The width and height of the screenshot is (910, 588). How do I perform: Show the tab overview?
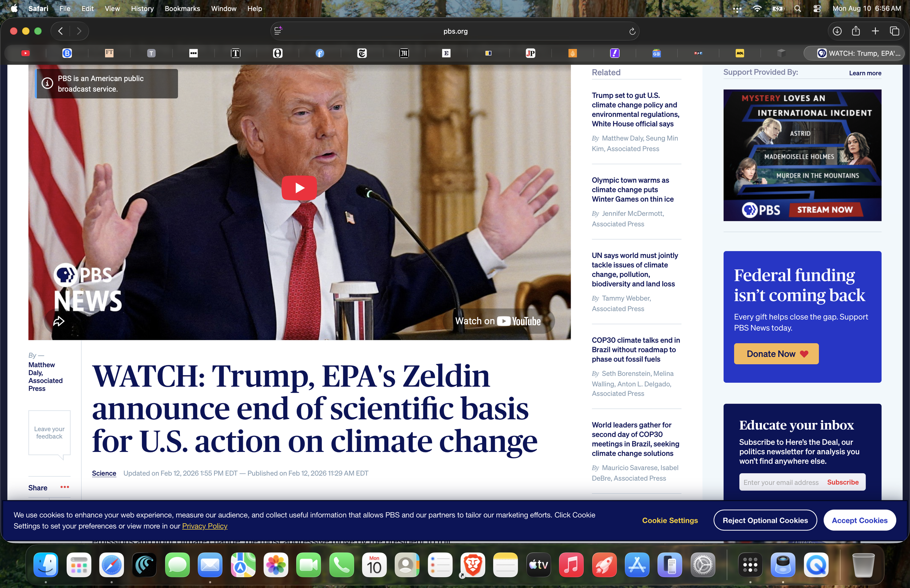(x=894, y=31)
